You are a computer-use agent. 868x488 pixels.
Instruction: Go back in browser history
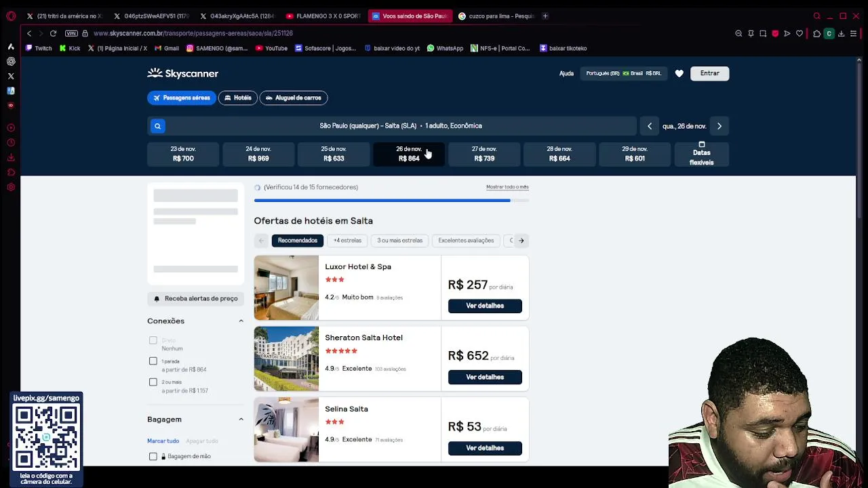pyautogui.click(x=28, y=33)
